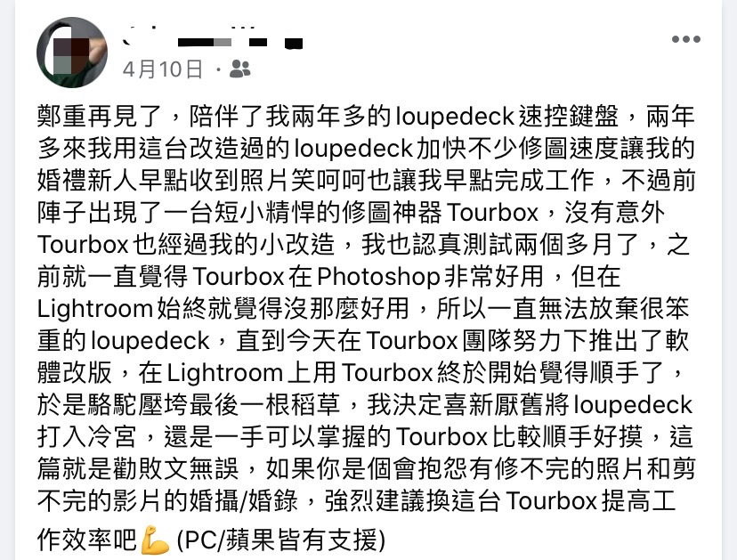Click the phrase 勸敗文無誤
This screenshot has width=737, height=560.
coord(175,469)
